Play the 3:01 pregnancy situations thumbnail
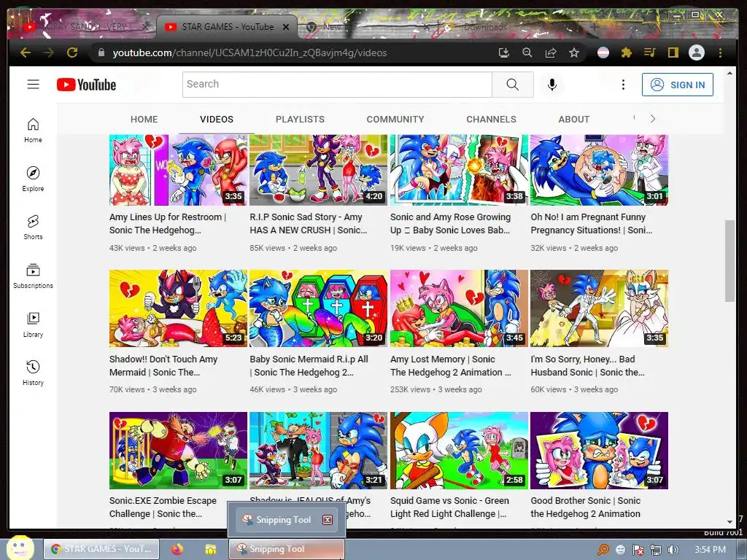This screenshot has height=560, width=747. tap(599, 169)
